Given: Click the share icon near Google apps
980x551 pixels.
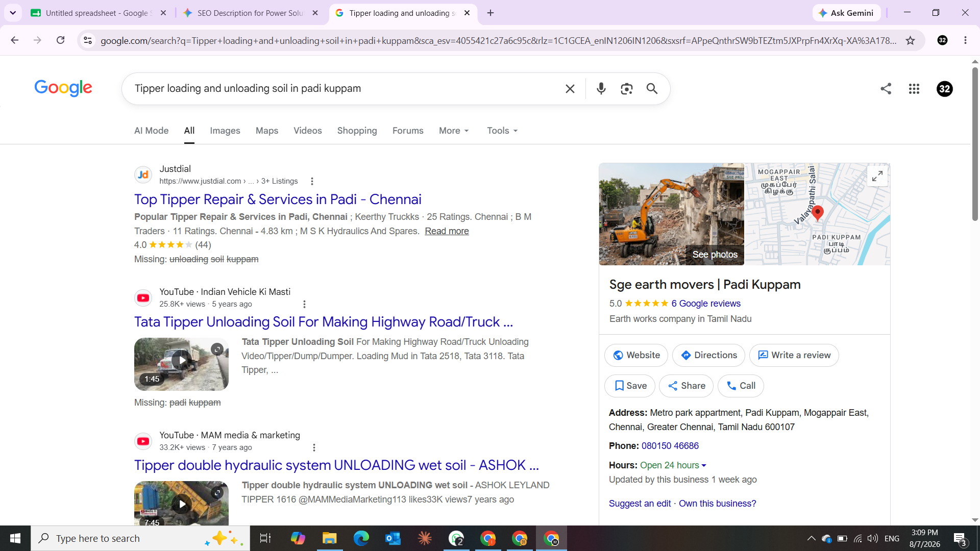Looking at the screenshot, I should click(x=886, y=89).
